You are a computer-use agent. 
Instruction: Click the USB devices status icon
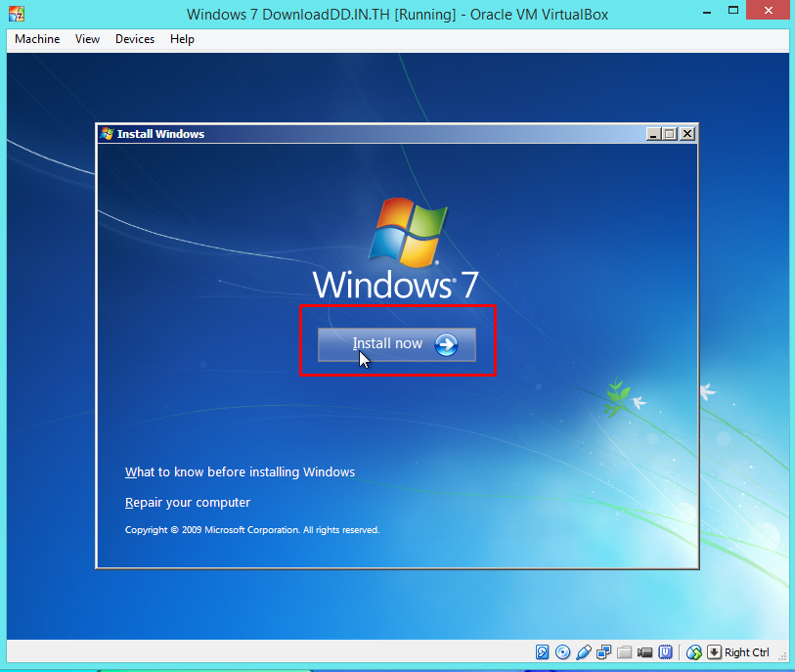click(x=584, y=652)
